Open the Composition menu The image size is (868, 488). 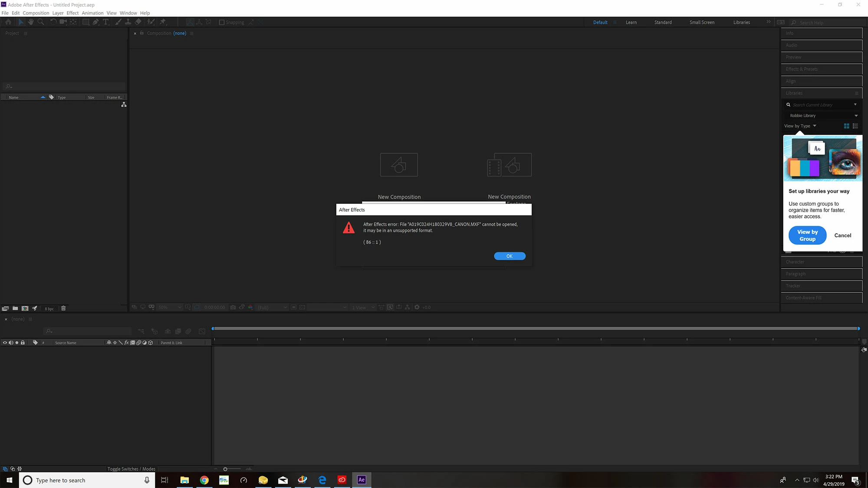(x=36, y=13)
